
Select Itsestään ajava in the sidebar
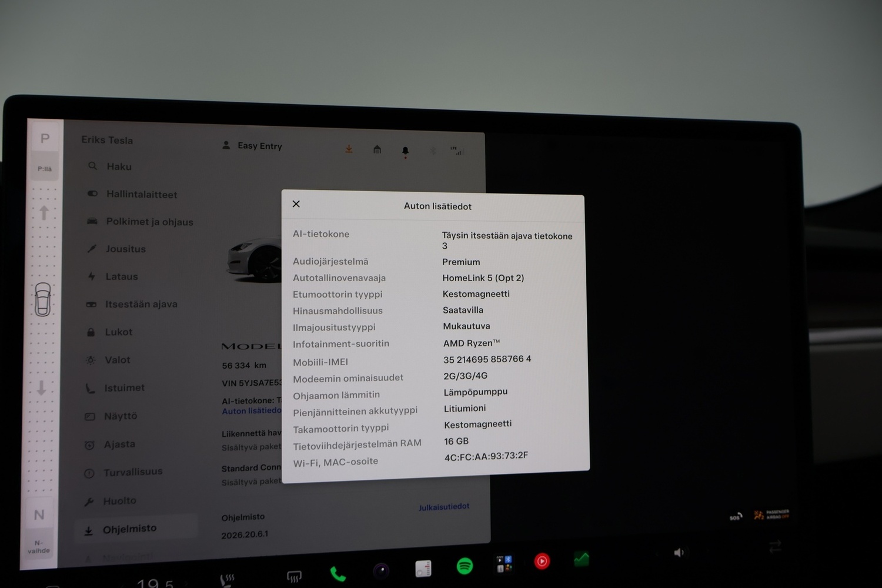coord(131,304)
